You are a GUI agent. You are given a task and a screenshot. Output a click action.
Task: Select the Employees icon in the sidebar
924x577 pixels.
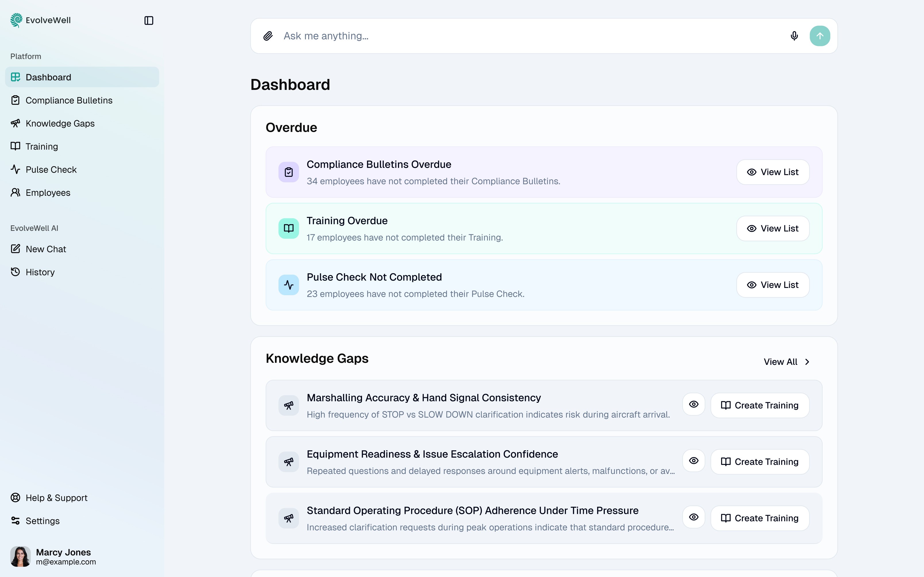[x=15, y=193]
